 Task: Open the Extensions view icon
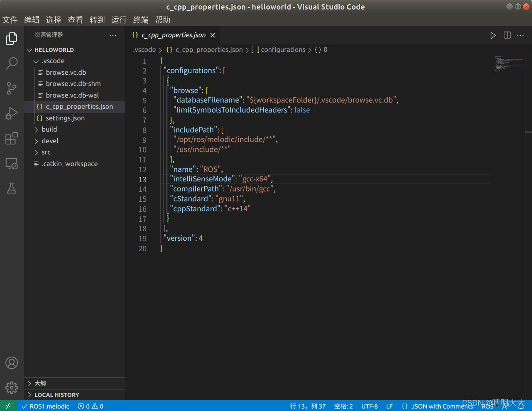coord(12,138)
